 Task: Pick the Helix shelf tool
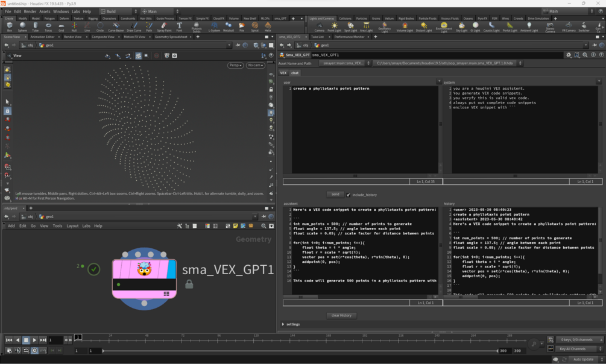[268, 27]
